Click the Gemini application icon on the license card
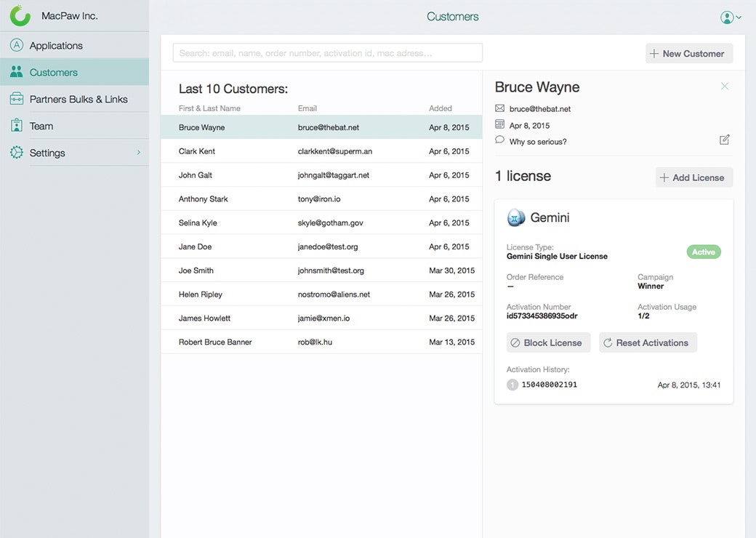The height and width of the screenshot is (538, 756). (x=516, y=217)
